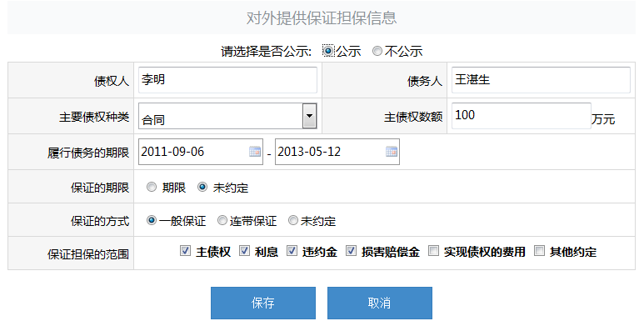Screen dimensions: 644x326
Task: Open calendar for start date 2011-09-06
Action: pyautogui.click(x=255, y=152)
